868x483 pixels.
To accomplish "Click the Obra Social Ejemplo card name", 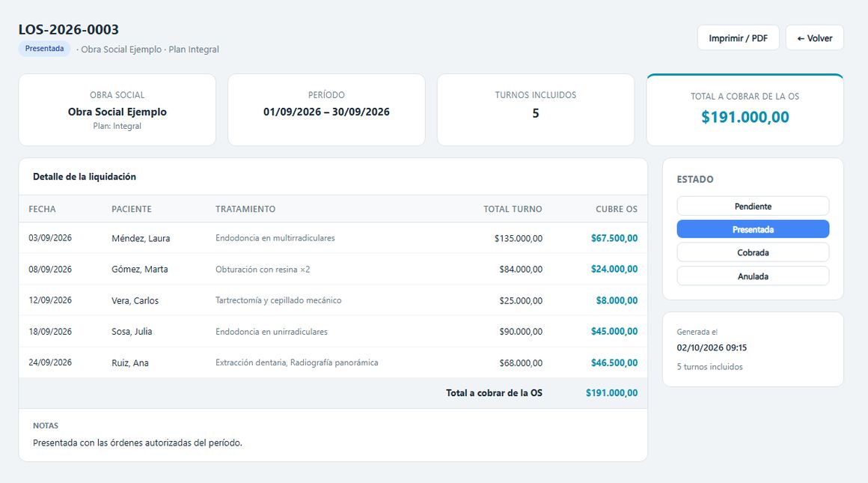I will pyautogui.click(x=117, y=112).
